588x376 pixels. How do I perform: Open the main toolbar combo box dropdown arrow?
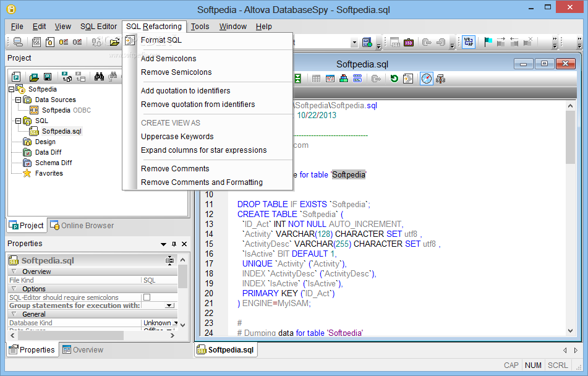354,43
